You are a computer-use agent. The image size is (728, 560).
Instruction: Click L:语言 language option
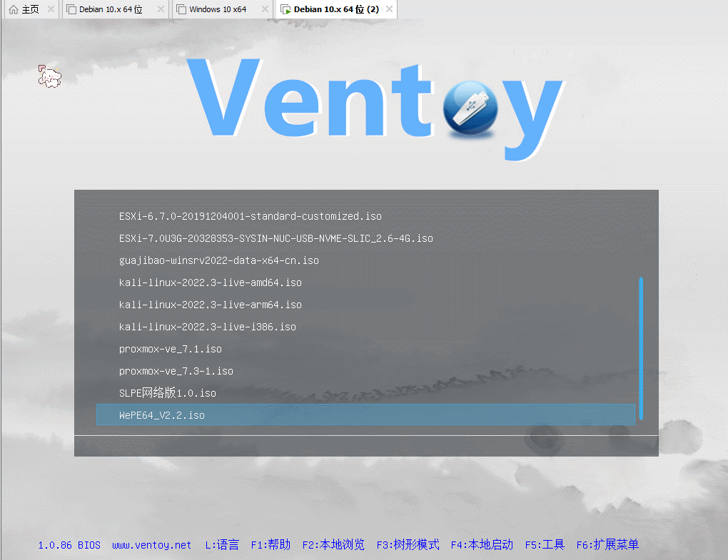click(222, 545)
